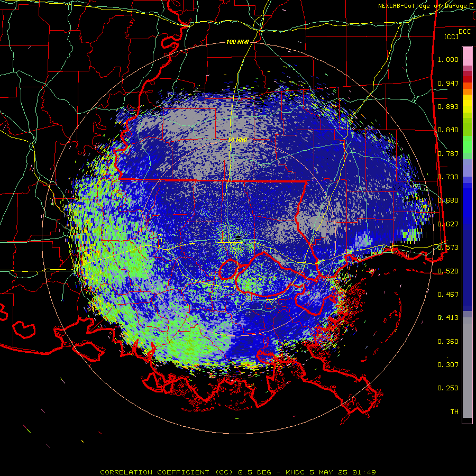The image size is (476, 476).
Task: Click the DCC label above the color bar
Action: [464, 32]
